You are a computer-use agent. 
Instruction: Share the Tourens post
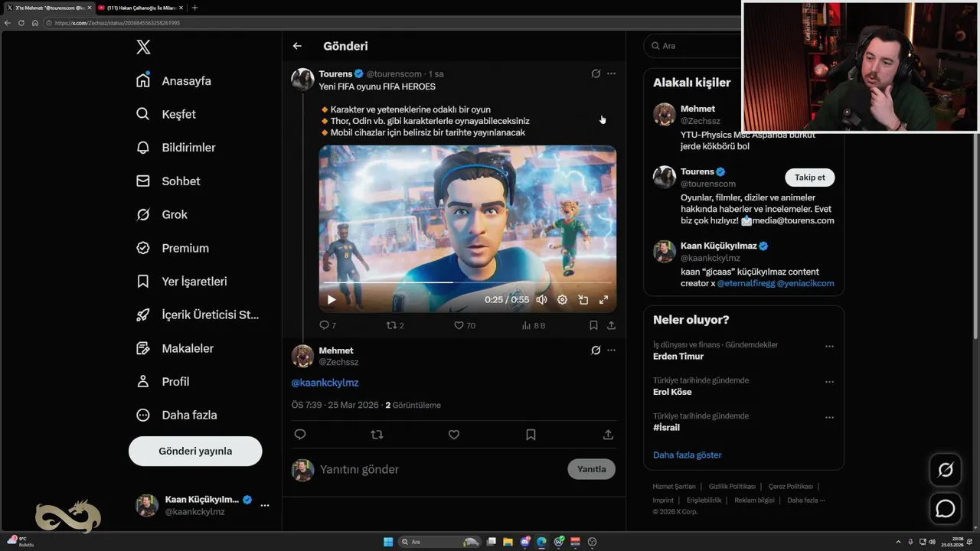[611, 325]
